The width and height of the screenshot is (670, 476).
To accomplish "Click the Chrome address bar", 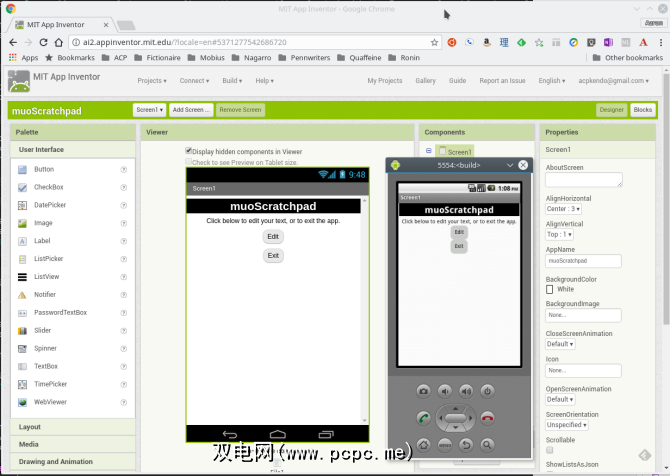I will 256,42.
